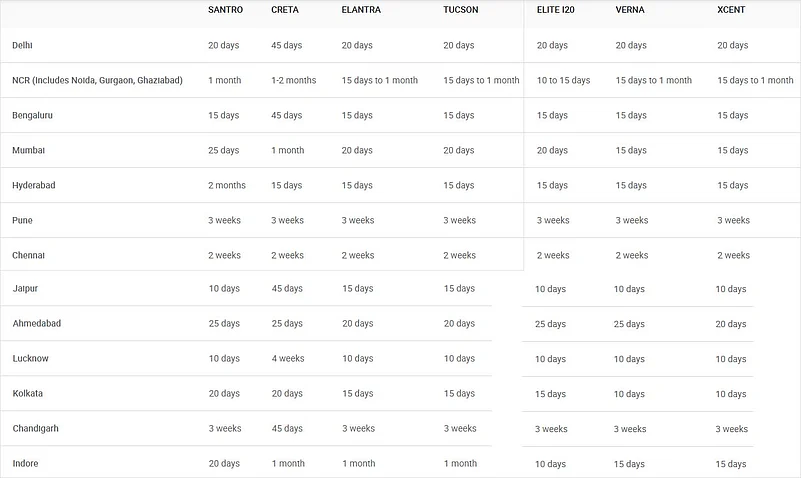Click the VERNA column header
Screen dimensions: 801x478
pyautogui.click(x=630, y=10)
